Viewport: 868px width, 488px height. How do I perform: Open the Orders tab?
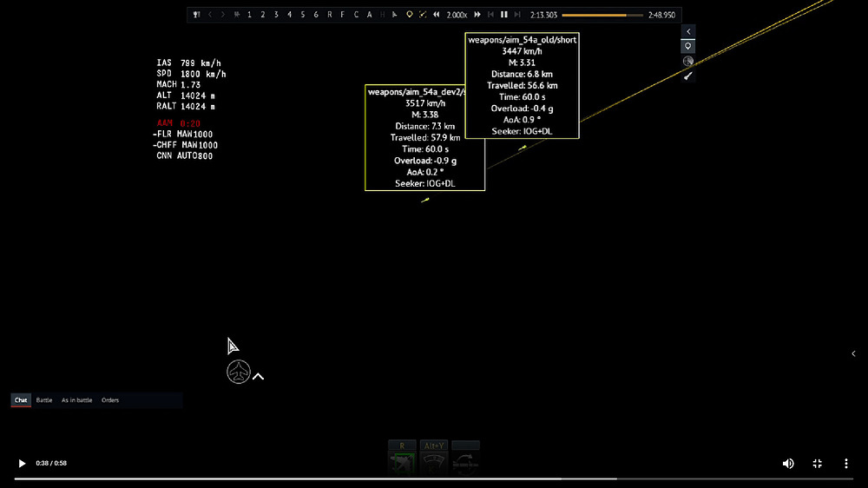tap(110, 400)
